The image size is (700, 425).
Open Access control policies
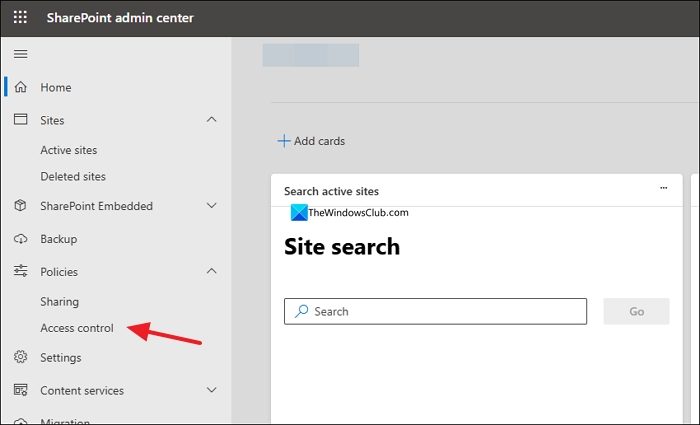[x=77, y=328]
